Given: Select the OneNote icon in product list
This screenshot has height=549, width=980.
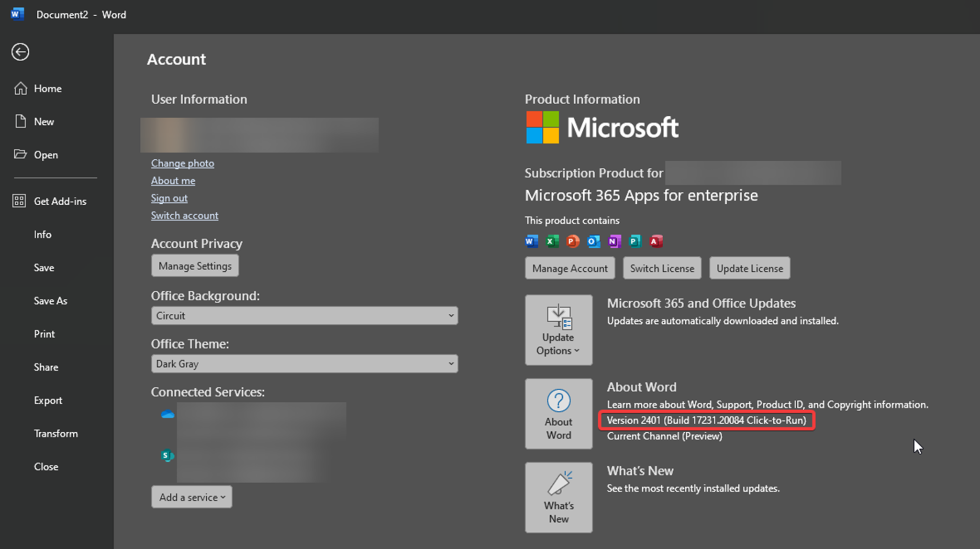Looking at the screenshot, I should click(x=614, y=241).
